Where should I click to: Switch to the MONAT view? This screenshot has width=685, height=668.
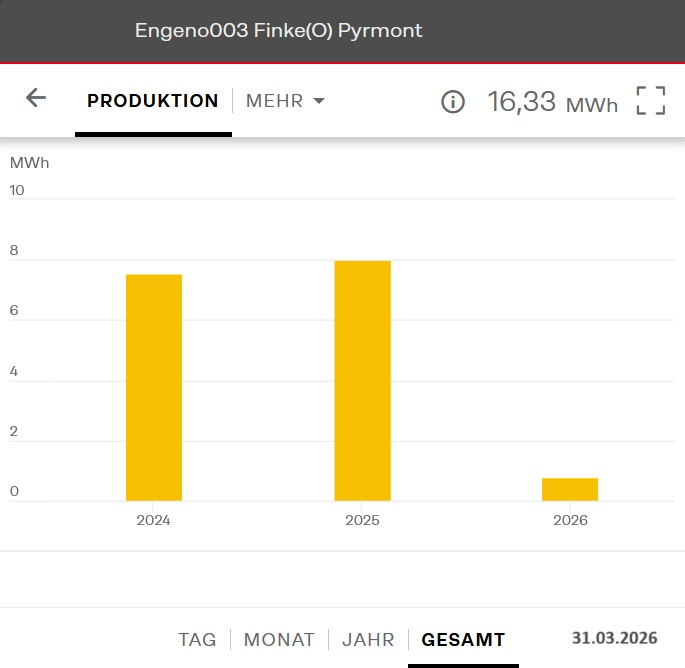click(279, 640)
